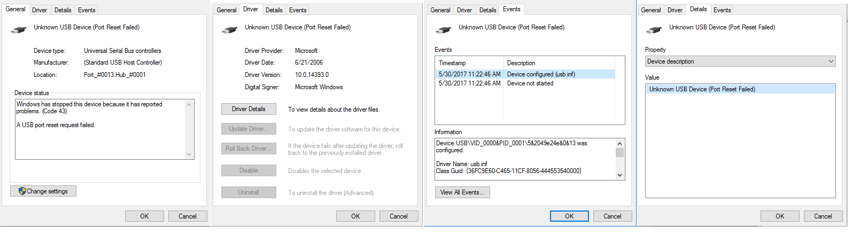Click OK in the Driver tab dialog
Image resolution: width=868 pixels, height=242 pixels.
(x=355, y=216)
